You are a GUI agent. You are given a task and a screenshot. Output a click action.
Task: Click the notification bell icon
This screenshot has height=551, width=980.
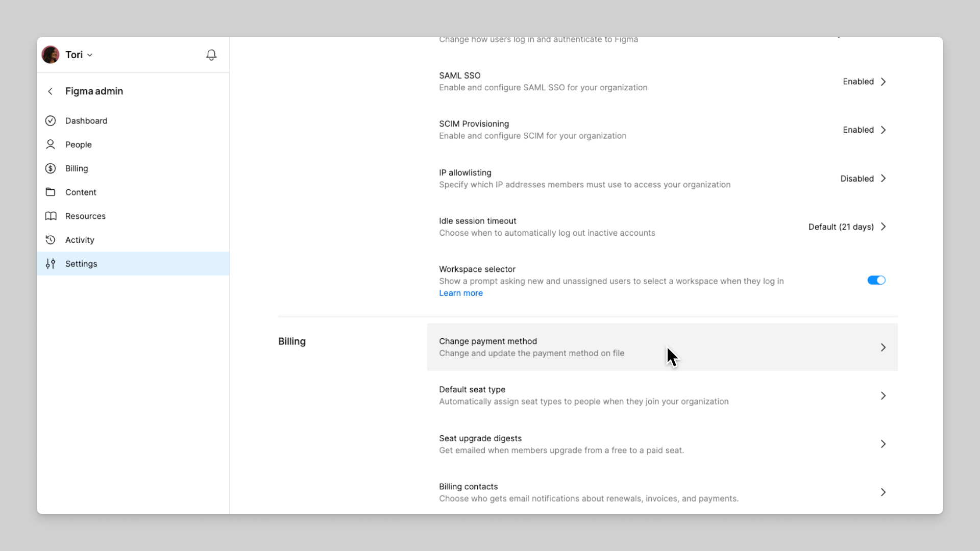pyautogui.click(x=211, y=55)
